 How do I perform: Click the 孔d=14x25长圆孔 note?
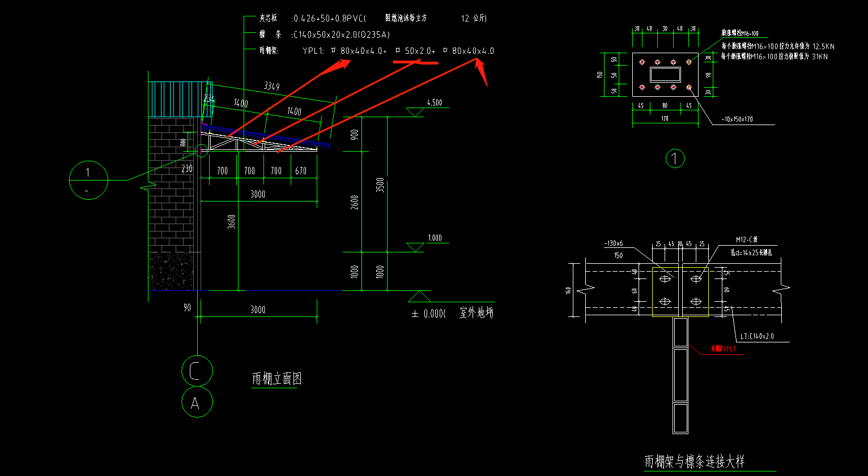click(x=751, y=252)
